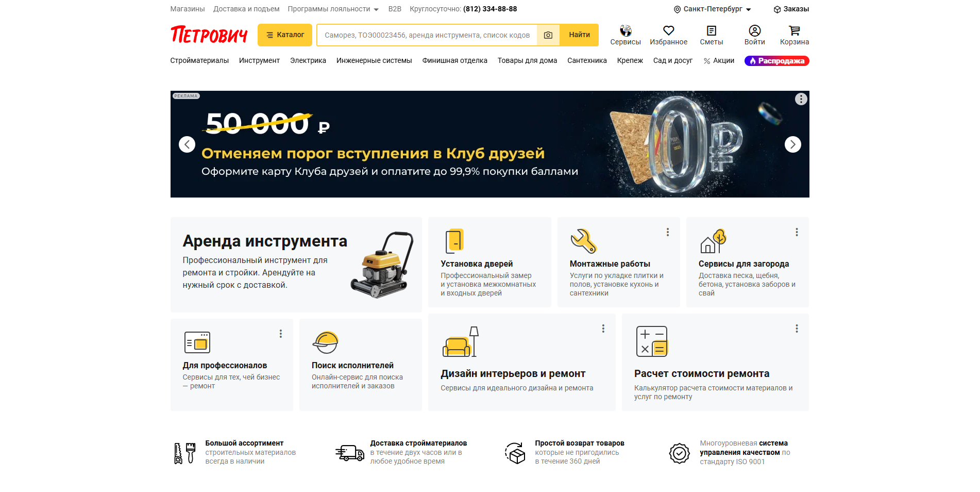Click the camera photo search icon
Viewport: 980px width, 492px height.
[x=548, y=35]
